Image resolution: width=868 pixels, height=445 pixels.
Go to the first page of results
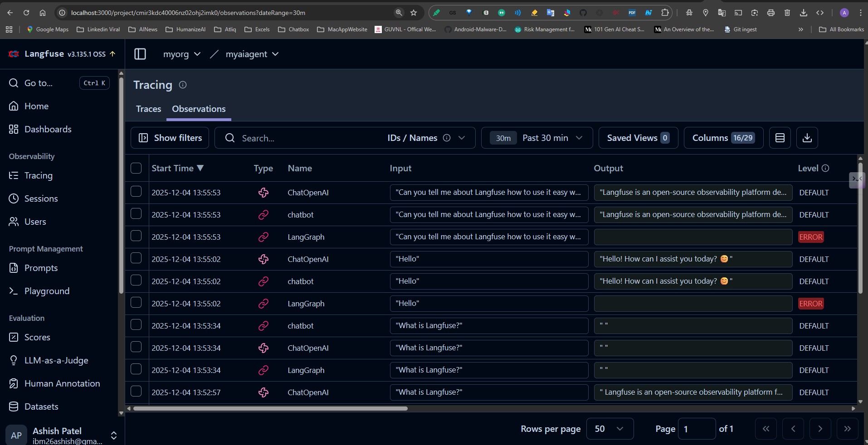766,429
